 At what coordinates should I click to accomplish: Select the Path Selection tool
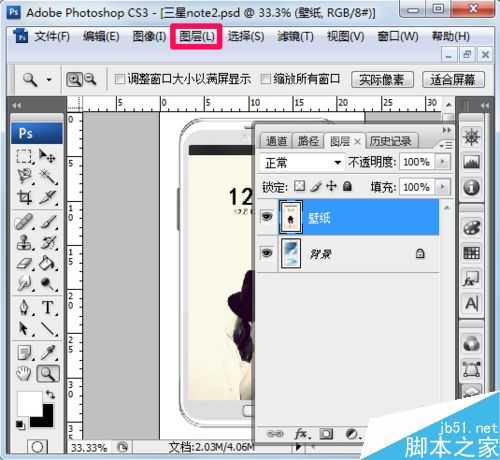(x=24, y=328)
